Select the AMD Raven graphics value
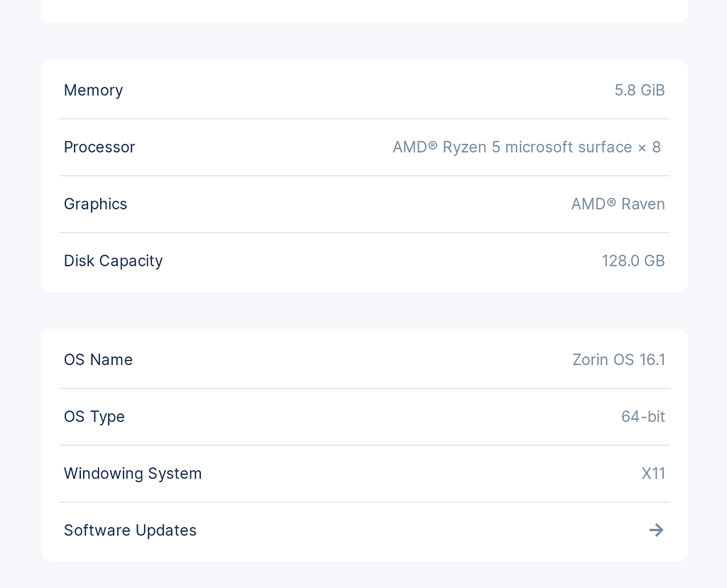Viewport: 727px width, 588px height. [x=618, y=204]
